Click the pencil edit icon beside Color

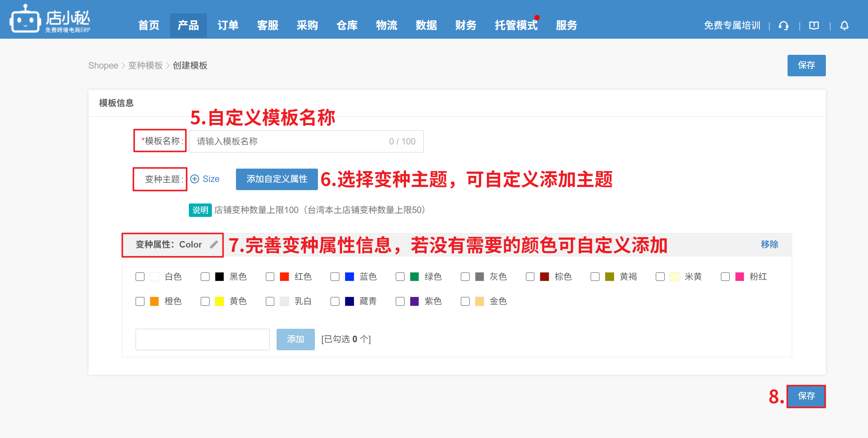[x=214, y=244]
